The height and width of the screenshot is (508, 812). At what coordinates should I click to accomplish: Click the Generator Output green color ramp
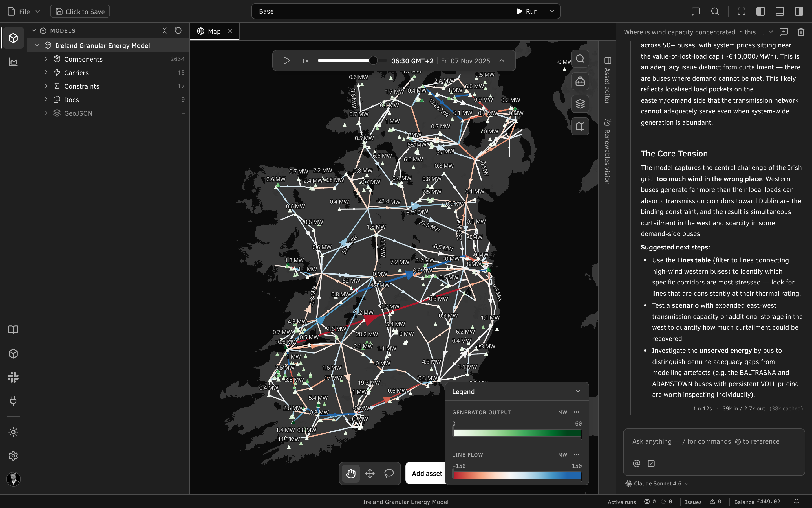[517, 433]
